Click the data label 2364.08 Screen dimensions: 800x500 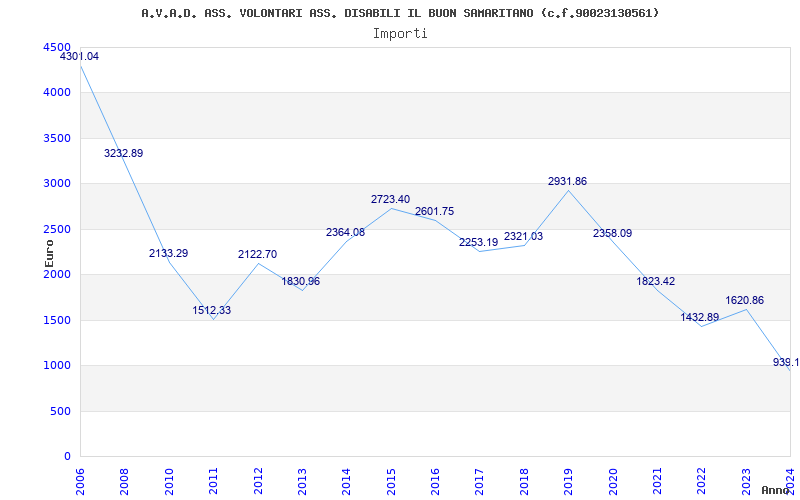pos(345,232)
